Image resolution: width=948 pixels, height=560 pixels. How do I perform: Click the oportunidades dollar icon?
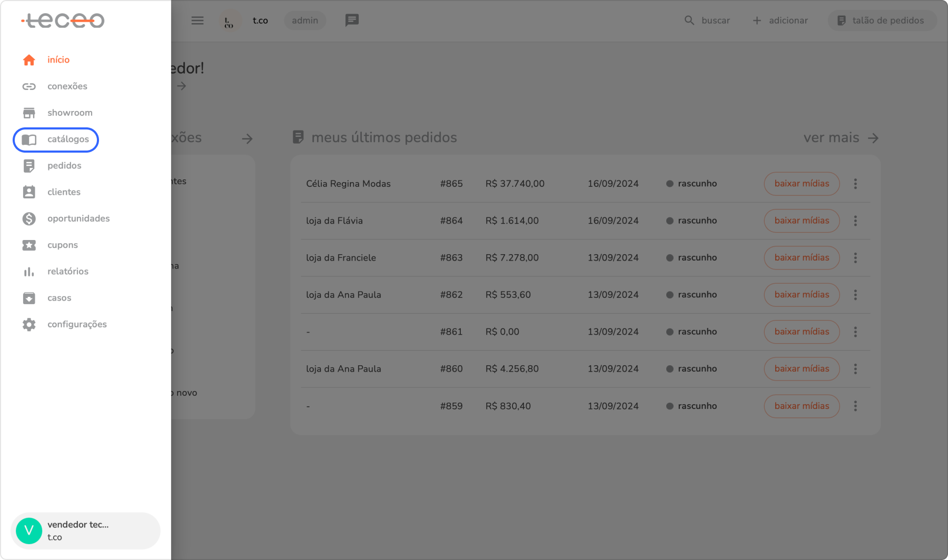29,218
